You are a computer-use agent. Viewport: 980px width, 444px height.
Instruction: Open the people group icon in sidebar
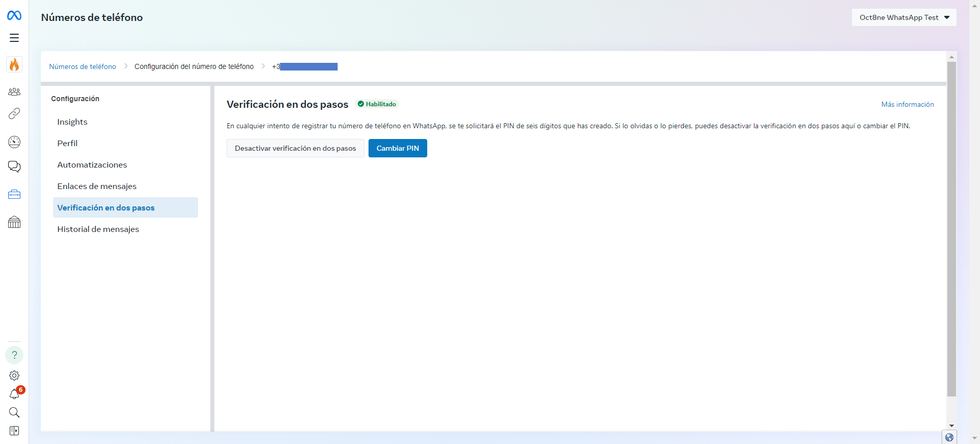14,92
